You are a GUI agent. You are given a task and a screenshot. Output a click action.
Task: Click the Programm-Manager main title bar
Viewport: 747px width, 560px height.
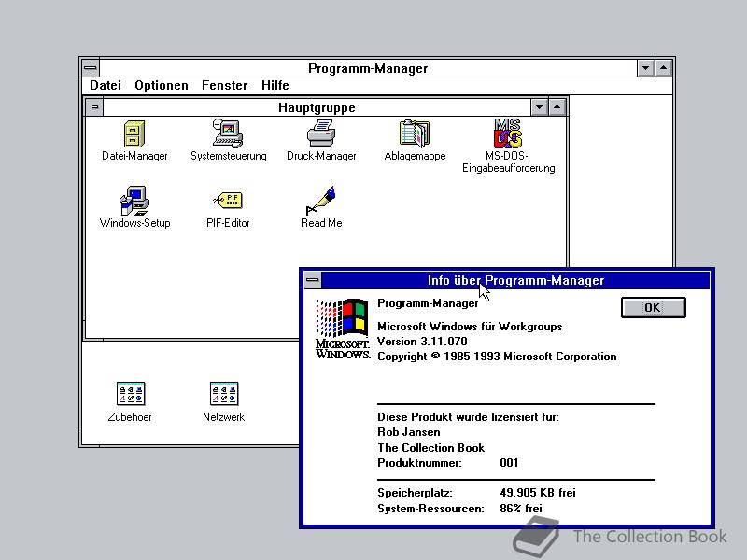point(368,68)
